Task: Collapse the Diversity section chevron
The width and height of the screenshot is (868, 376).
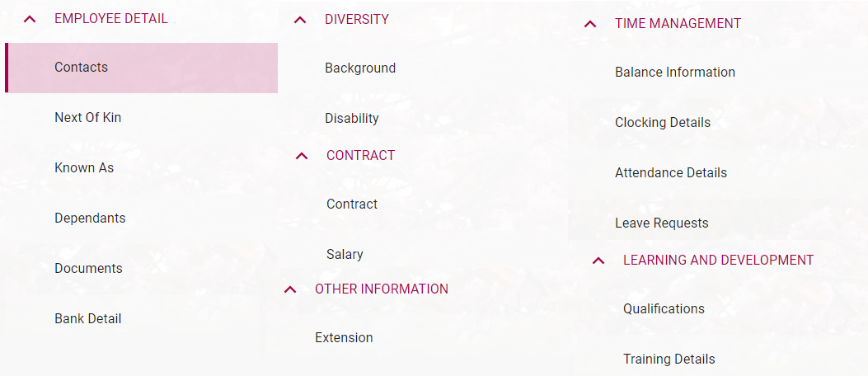Action: coord(301,20)
